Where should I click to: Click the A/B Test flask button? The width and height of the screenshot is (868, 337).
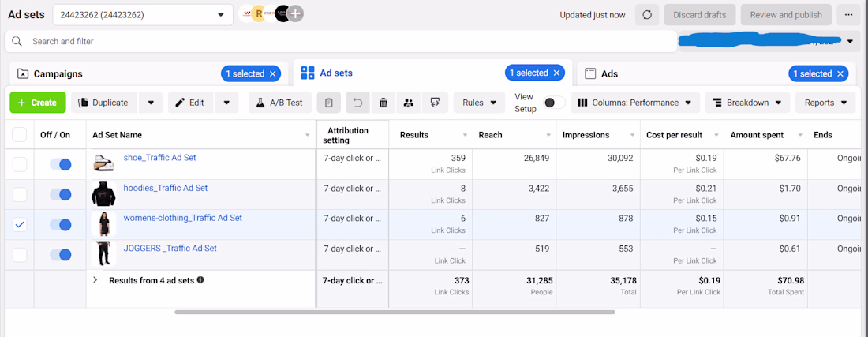coord(280,103)
